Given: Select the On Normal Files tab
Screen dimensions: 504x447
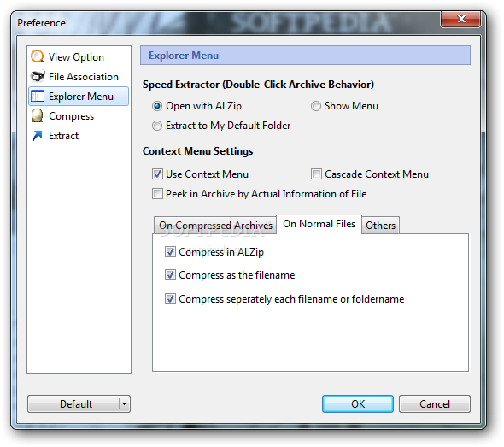Looking at the screenshot, I should [319, 224].
